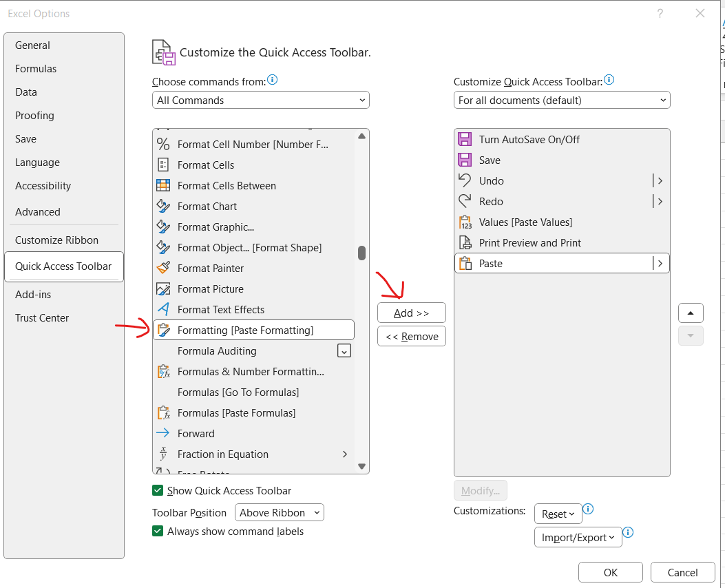Click the Formatting [Paste Formatting] clipboard icon
Image resolution: width=725 pixels, height=588 pixels.
point(163,330)
